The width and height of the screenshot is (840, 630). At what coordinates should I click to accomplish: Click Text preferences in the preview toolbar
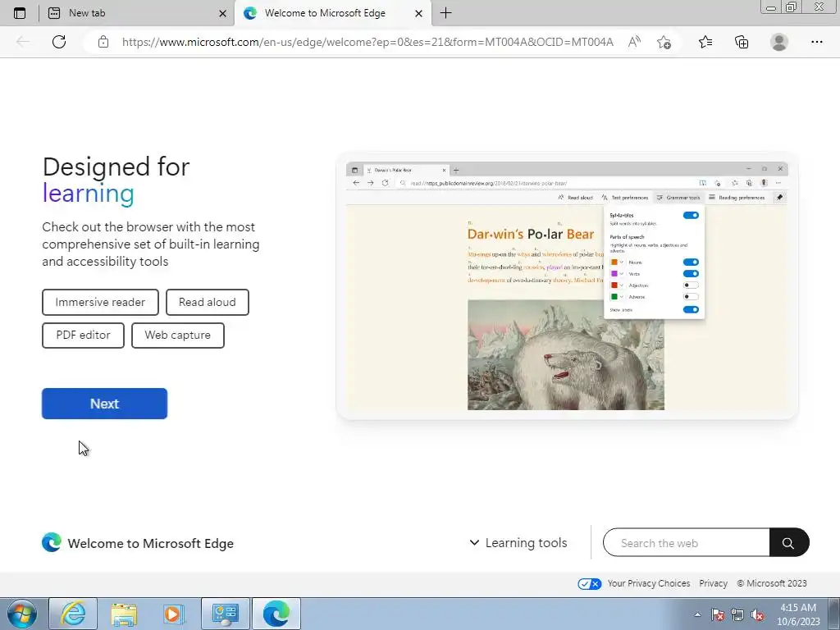pos(624,198)
